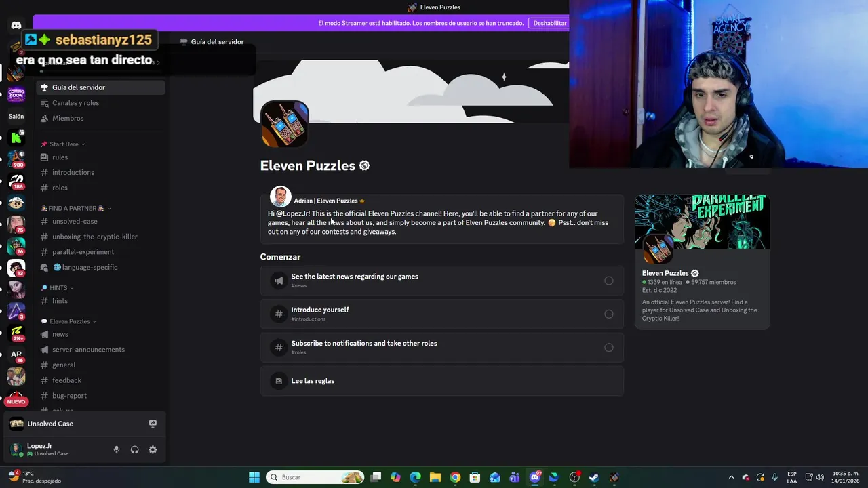The height and width of the screenshot is (488, 868).
Task: Mute microphone in user panel
Action: pyautogui.click(x=117, y=449)
